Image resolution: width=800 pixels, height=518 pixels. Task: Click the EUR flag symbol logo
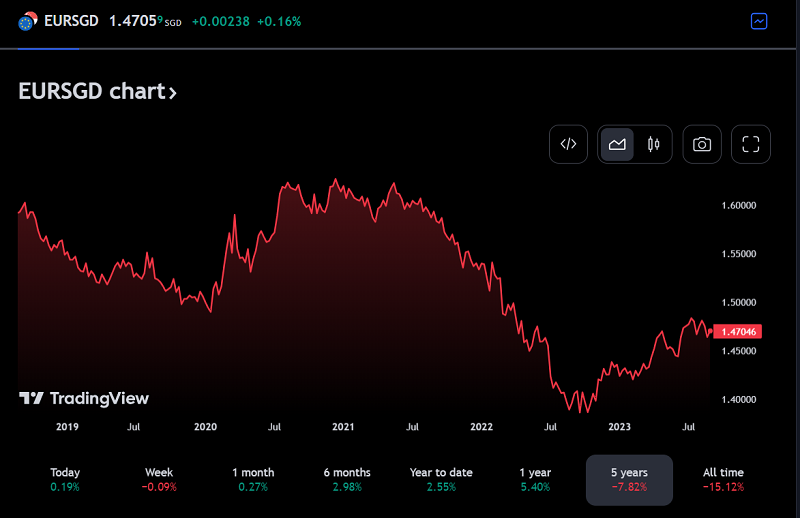[28, 21]
